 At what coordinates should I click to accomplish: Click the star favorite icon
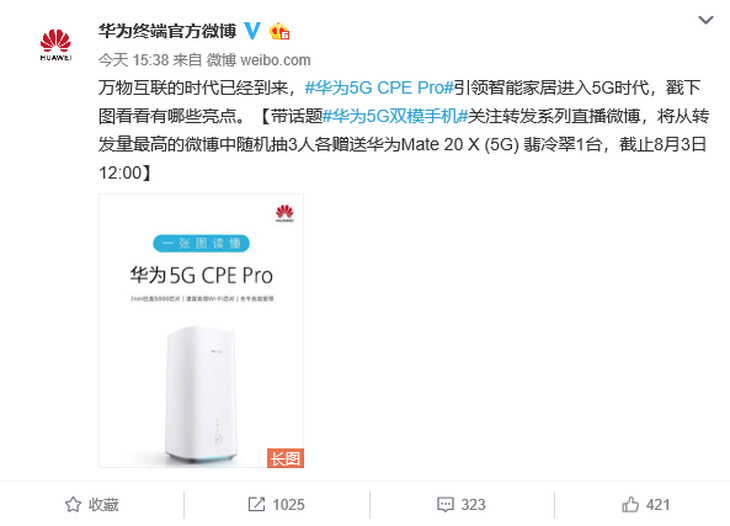pyautogui.click(x=73, y=505)
